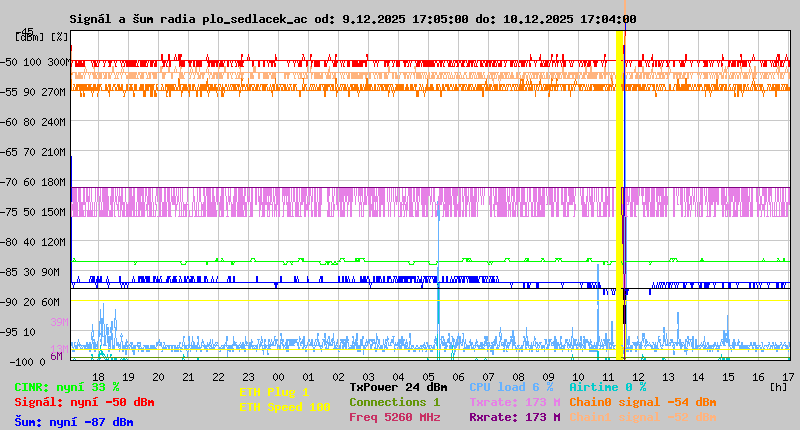The width and height of the screenshot is (800, 430).
Task: Click the 'CPU load 6 %' legend text
Action: tap(511, 387)
